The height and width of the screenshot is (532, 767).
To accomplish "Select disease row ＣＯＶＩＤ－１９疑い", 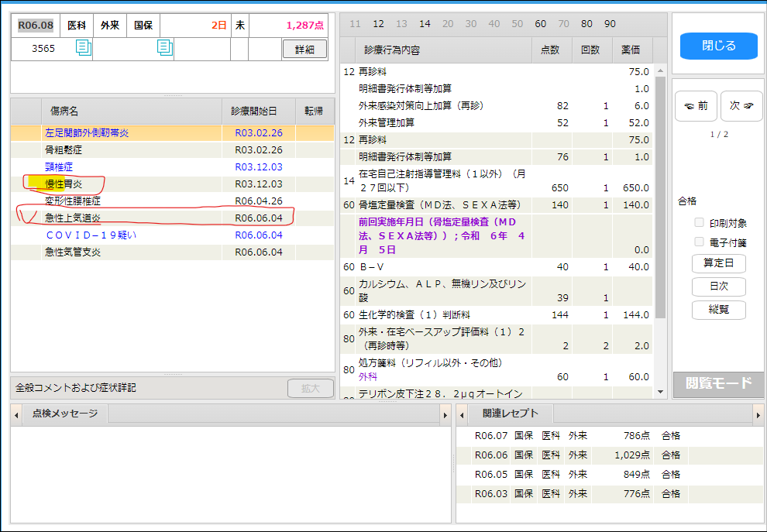I will point(173,235).
